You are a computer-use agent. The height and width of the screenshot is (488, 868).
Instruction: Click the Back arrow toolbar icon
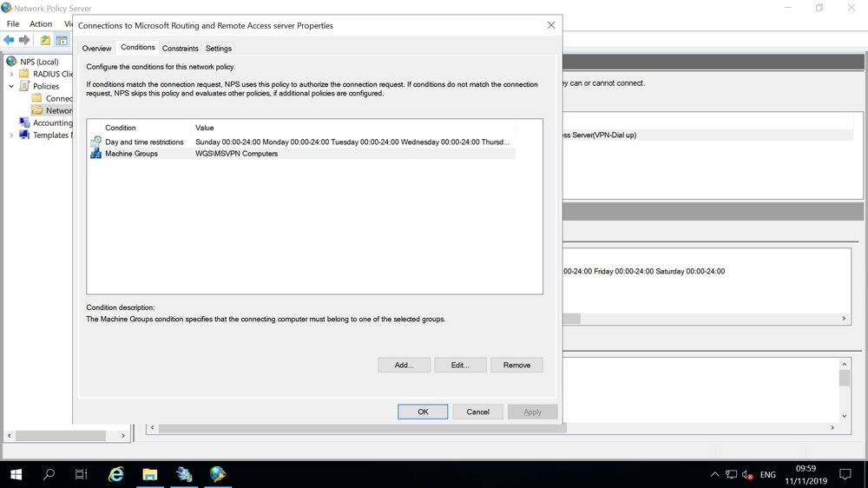click(9, 40)
